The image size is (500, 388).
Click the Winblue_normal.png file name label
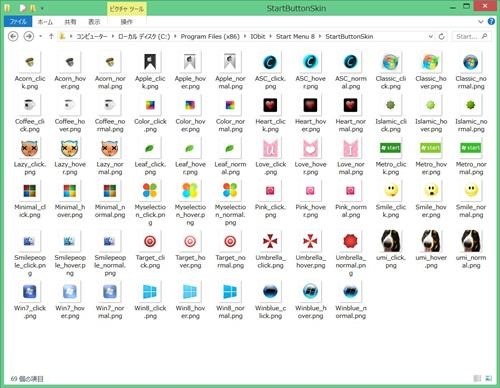click(351, 312)
